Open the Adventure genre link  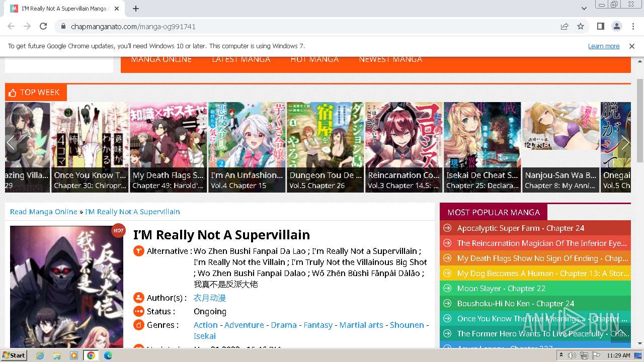[244, 325]
